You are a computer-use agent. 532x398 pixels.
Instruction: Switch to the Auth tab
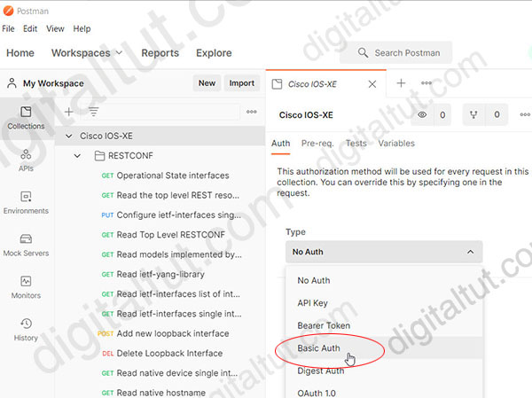pos(280,144)
